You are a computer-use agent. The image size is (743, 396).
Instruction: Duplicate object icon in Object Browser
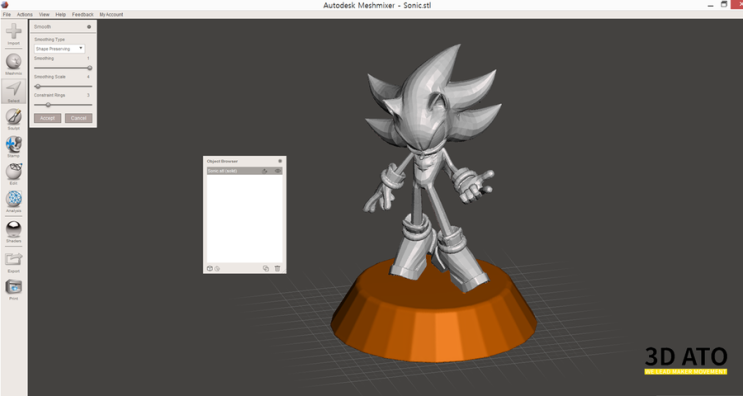click(x=266, y=269)
